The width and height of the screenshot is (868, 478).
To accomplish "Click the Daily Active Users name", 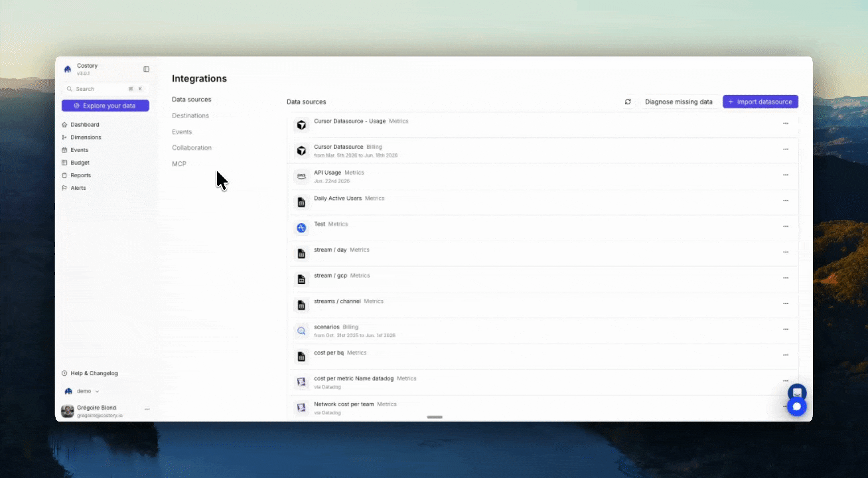I will tap(338, 199).
